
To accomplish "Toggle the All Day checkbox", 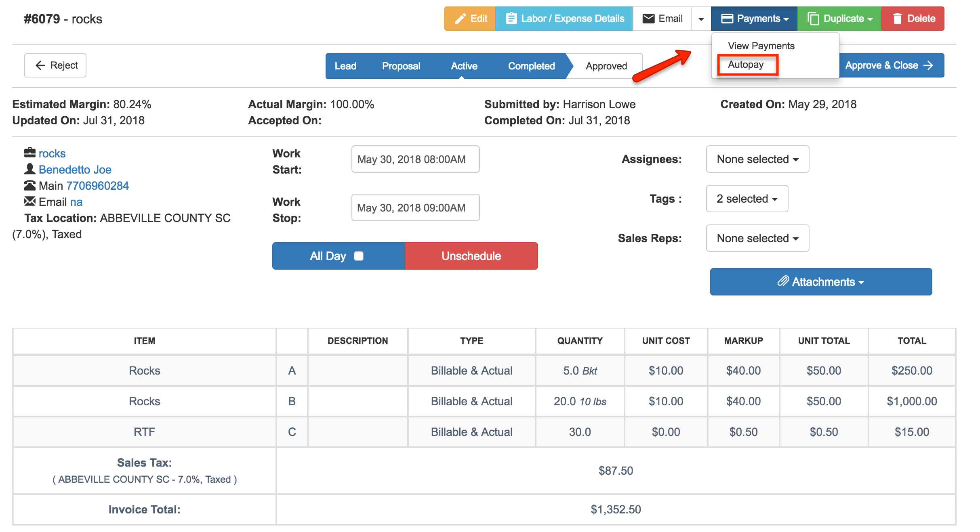I will 358,256.
